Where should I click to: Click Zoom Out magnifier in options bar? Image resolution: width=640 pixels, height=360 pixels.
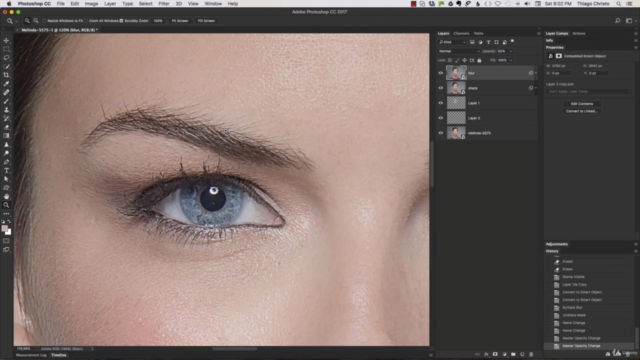[36, 21]
